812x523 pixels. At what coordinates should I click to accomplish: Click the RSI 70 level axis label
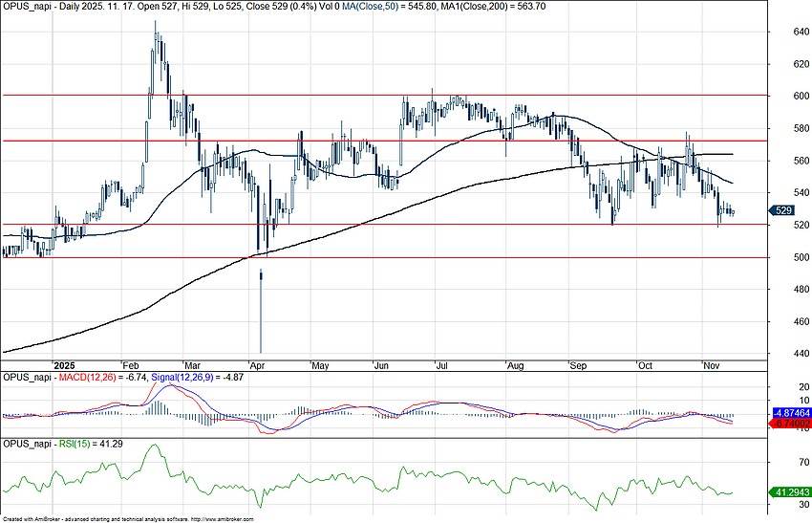[x=776, y=462]
